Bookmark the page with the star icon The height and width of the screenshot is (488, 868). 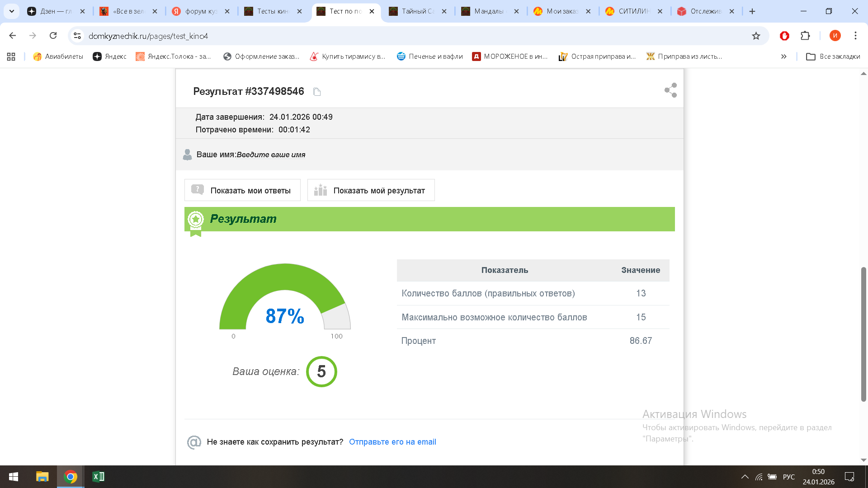755,36
